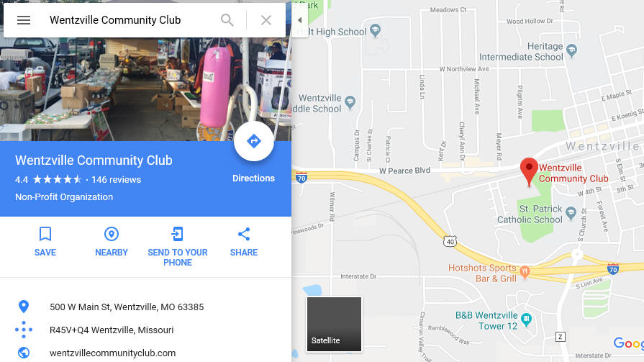Viewport: 644px width, 362px height.
Task: Open the hamburger main menu
Action: coord(24,20)
